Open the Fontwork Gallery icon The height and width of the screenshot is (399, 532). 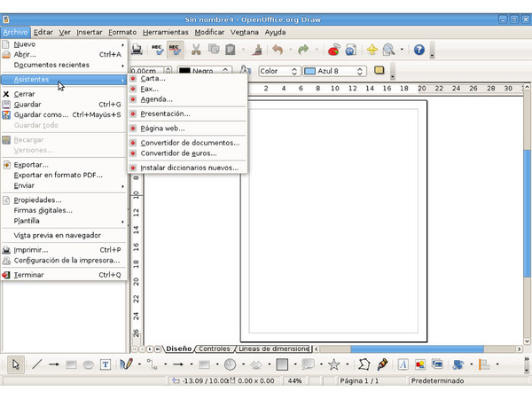(403, 364)
